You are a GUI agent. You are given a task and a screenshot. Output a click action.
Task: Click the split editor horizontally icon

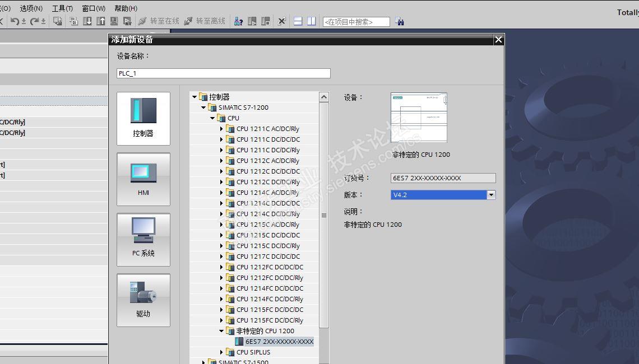298,21
